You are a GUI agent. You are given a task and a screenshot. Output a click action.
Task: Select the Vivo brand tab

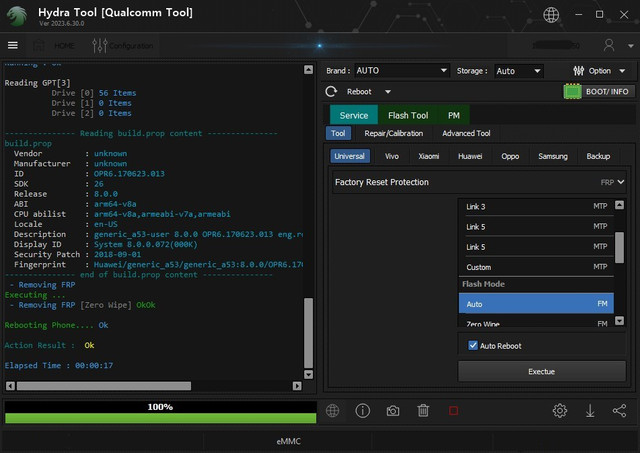(392, 156)
